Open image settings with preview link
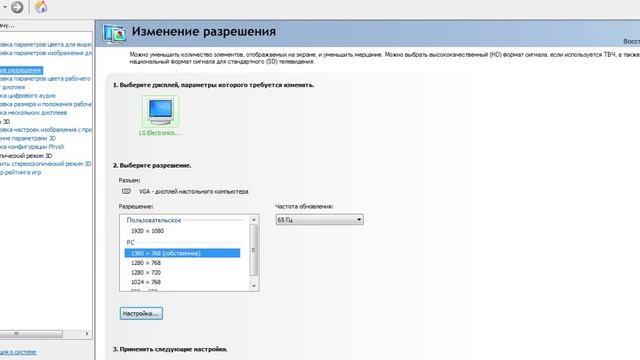640x360 pixels. (x=46, y=130)
